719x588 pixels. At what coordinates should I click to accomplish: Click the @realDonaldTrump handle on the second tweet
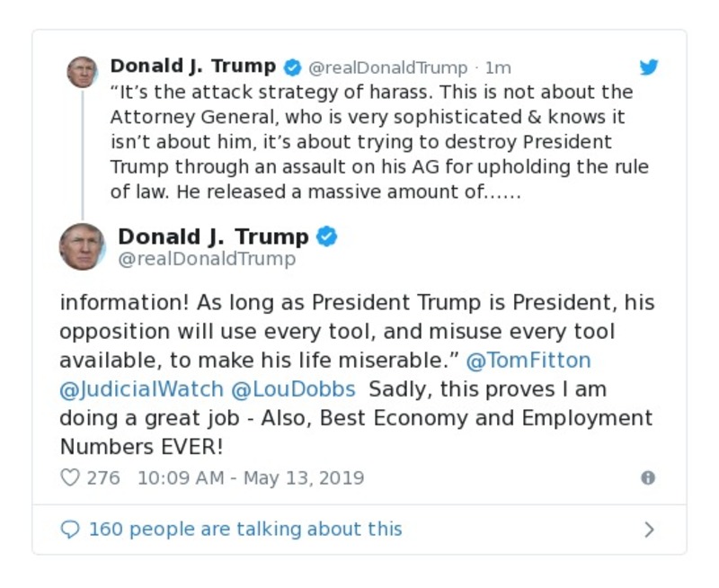coord(206,259)
